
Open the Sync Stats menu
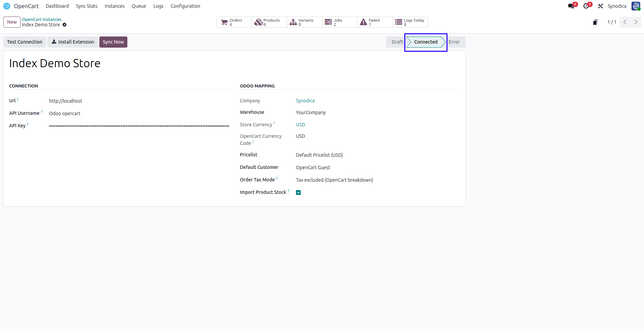pyautogui.click(x=86, y=6)
